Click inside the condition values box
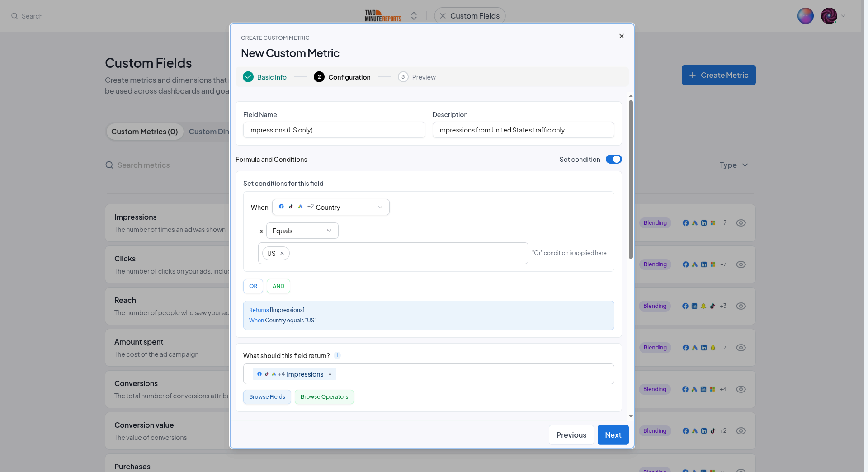Image resolution: width=868 pixels, height=472 pixels. [393, 253]
